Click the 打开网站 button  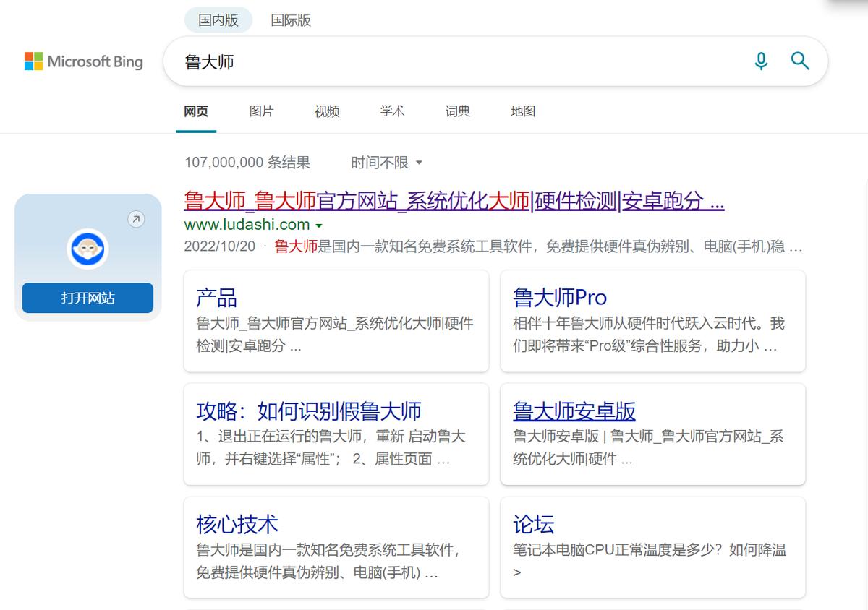[x=87, y=297]
